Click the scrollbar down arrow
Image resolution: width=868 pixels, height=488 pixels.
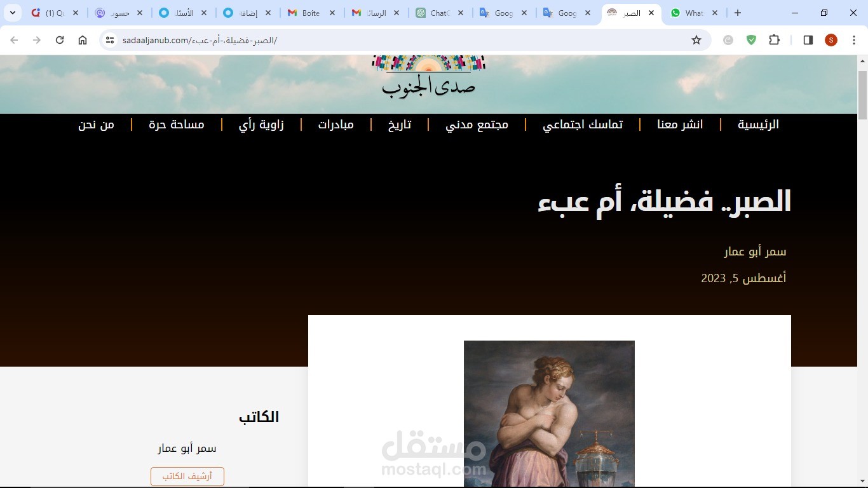pos(862,483)
